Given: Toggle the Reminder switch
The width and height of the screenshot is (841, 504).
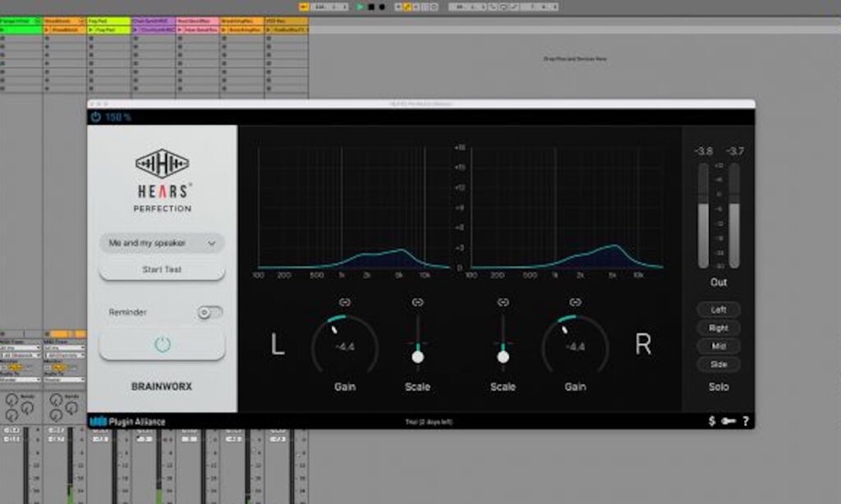Looking at the screenshot, I should click(209, 312).
